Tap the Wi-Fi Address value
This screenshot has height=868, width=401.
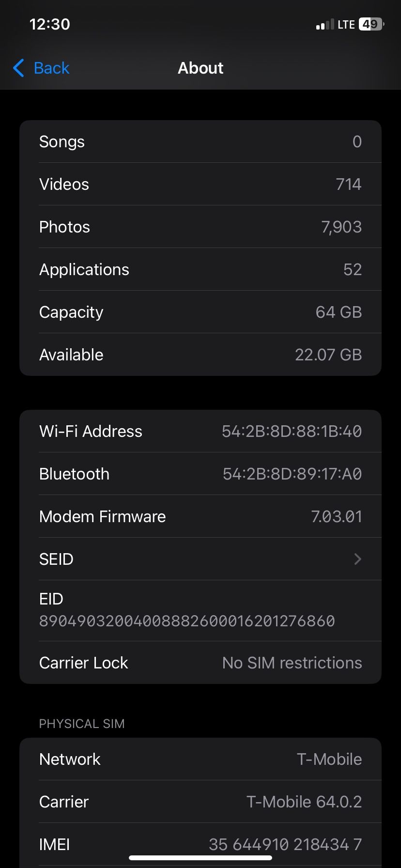point(292,432)
